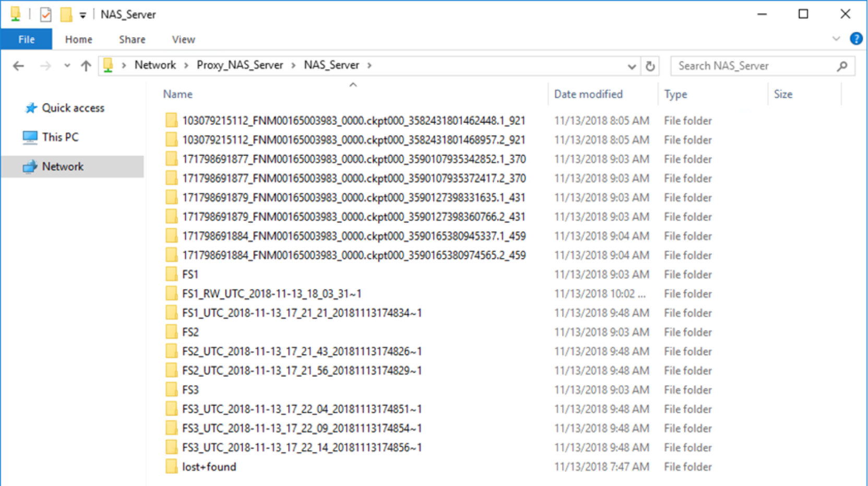Select the FS3 folder name
Image resolution: width=868 pixels, height=486 pixels.
click(x=190, y=390)
